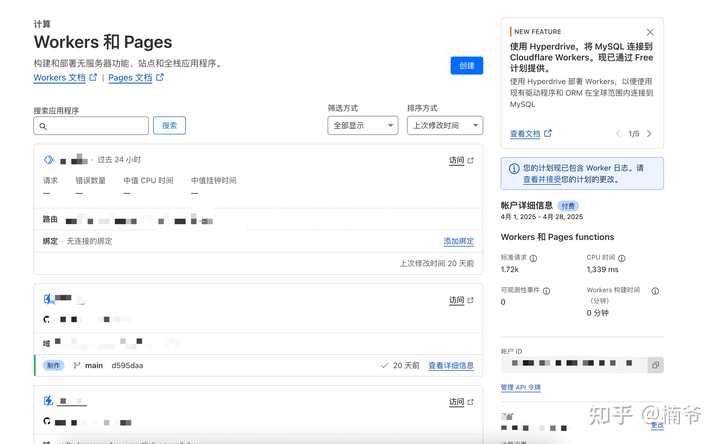
Task: Click the GitHub icon in third application card
Action: click(47, 421)
